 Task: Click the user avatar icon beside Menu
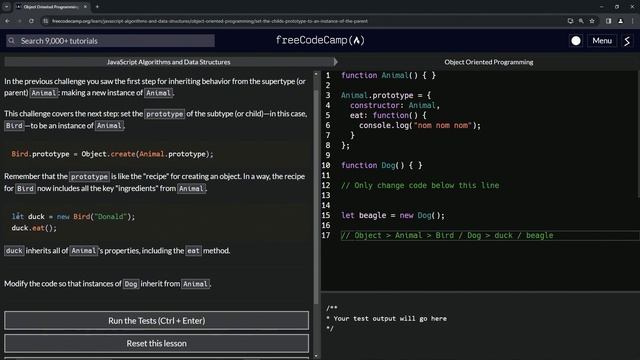(x=627, y=40)
